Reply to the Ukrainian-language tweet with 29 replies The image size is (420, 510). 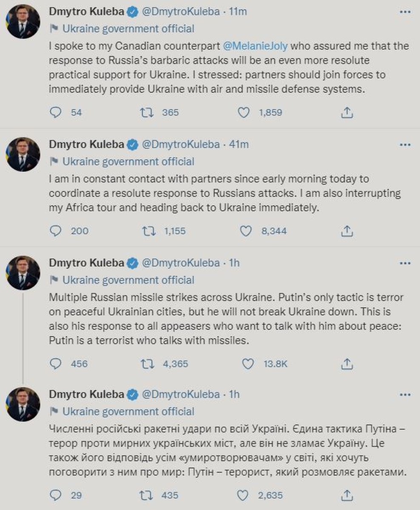point(56,496)
